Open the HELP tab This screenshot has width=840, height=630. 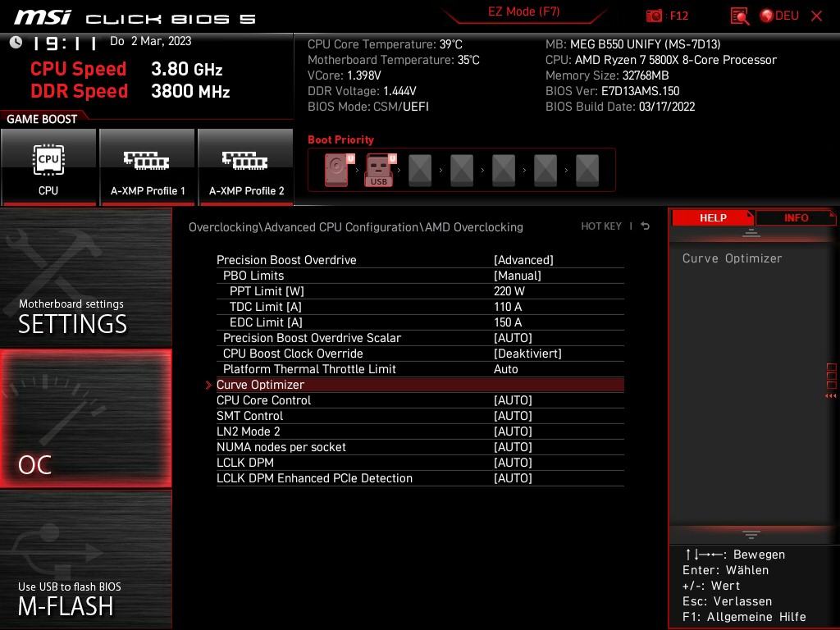click(713, 217)
